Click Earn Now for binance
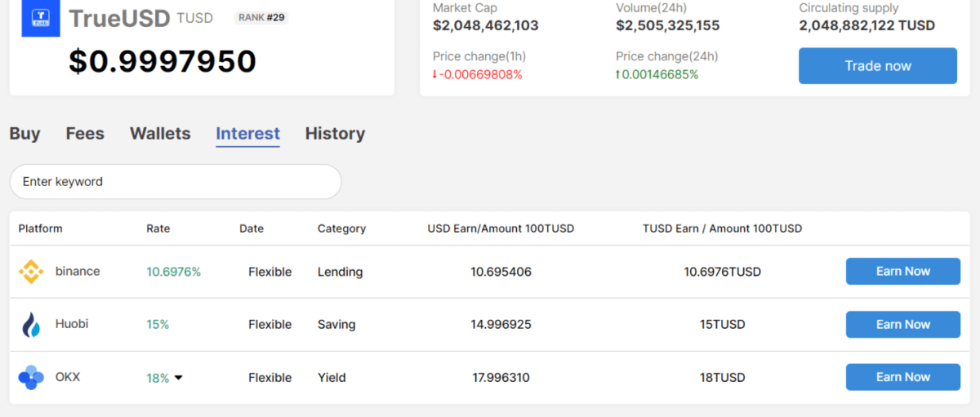 click(x=903, y=271)
